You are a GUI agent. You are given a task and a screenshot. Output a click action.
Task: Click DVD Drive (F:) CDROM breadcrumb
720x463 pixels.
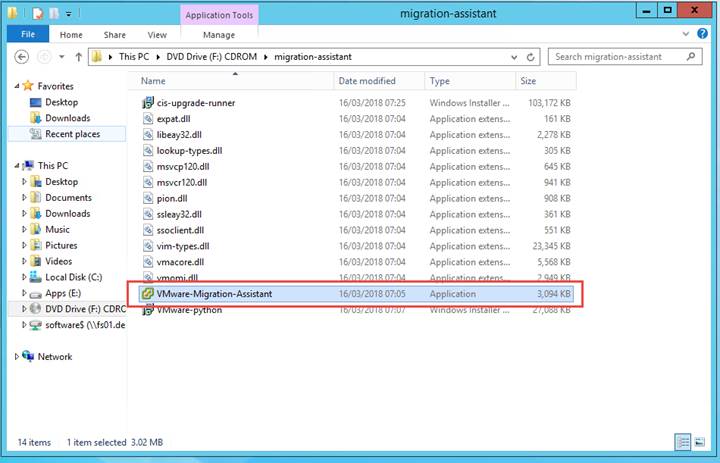pos(212,57)
